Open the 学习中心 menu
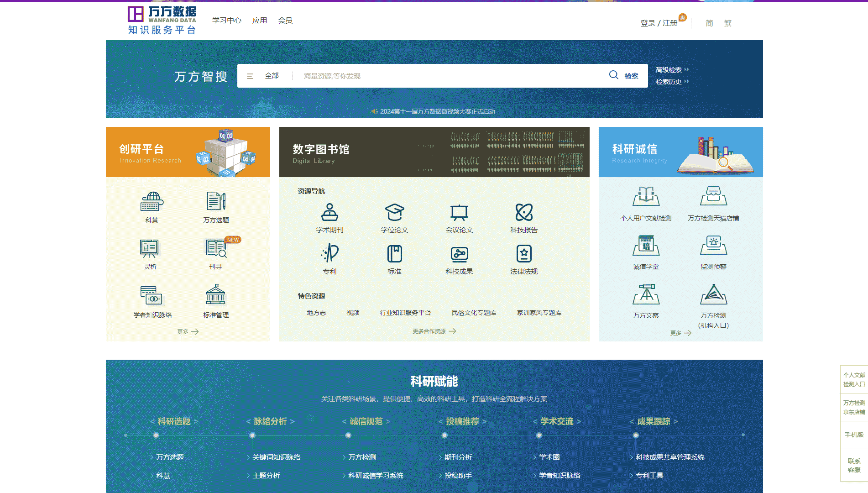The width and height of the screenshot is (868, 493). [x=227, y=21]
